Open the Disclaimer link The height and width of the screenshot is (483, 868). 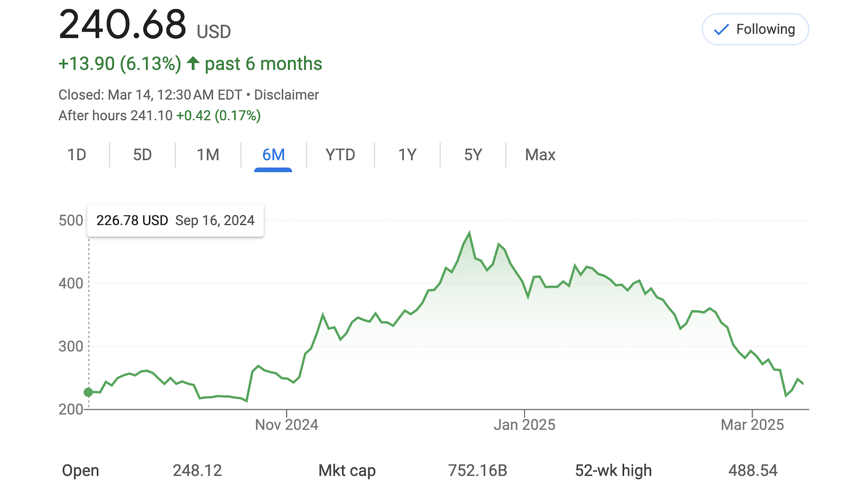(286, 95)
